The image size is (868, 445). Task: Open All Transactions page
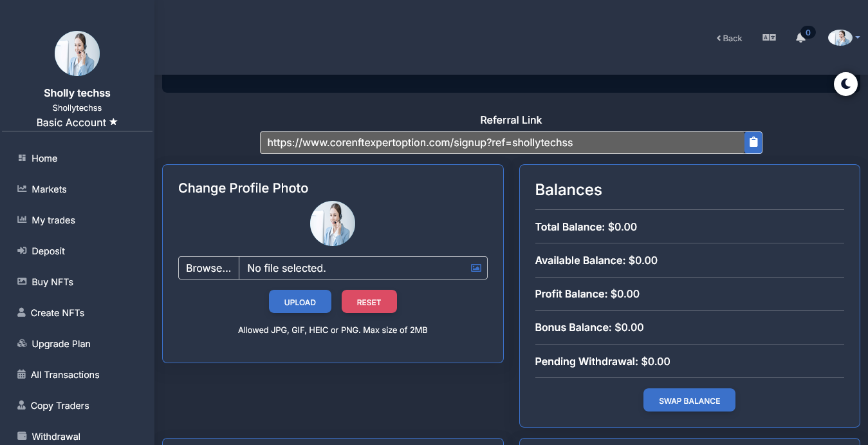pyautogui.click(x=65, y=375)
